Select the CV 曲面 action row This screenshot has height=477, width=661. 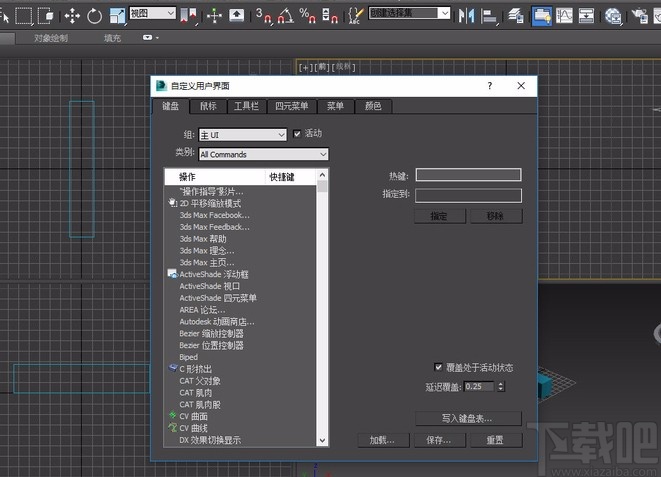(240, 416)
